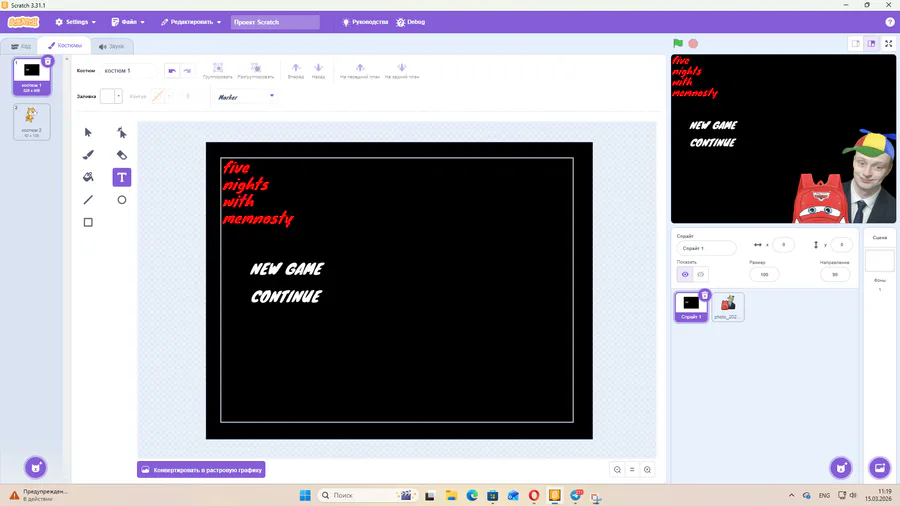
Task: Switch to the Звуки tab
Action: point(111,46)
